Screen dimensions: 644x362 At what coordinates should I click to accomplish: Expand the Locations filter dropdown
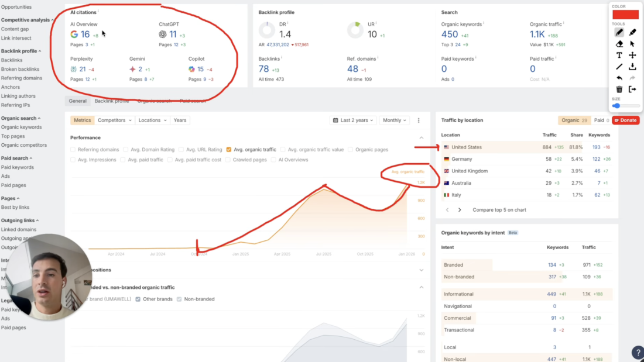point(152,120)
